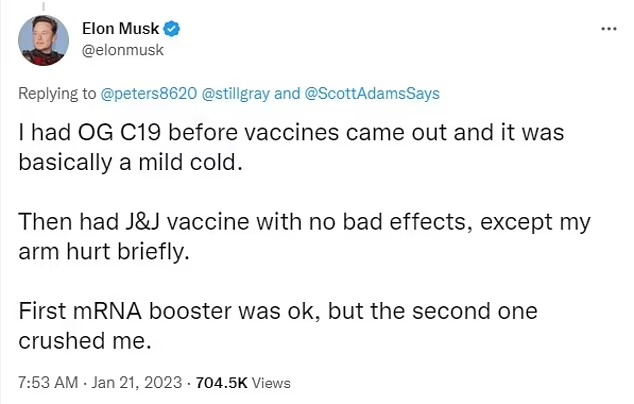Click the "basically a mild cold" line

[x=132, y=161]
